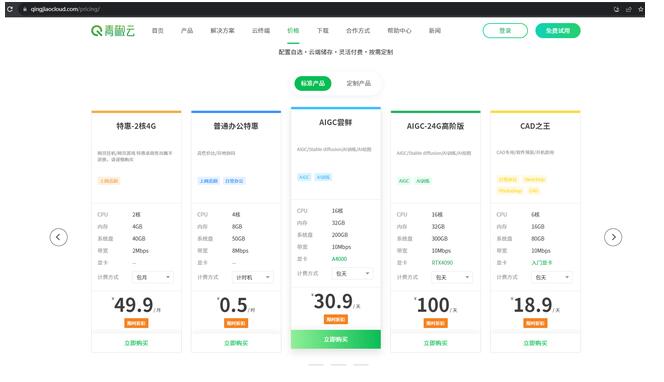Click the 30.9 price figure
The image size is (664, 382).
(333, 302)
